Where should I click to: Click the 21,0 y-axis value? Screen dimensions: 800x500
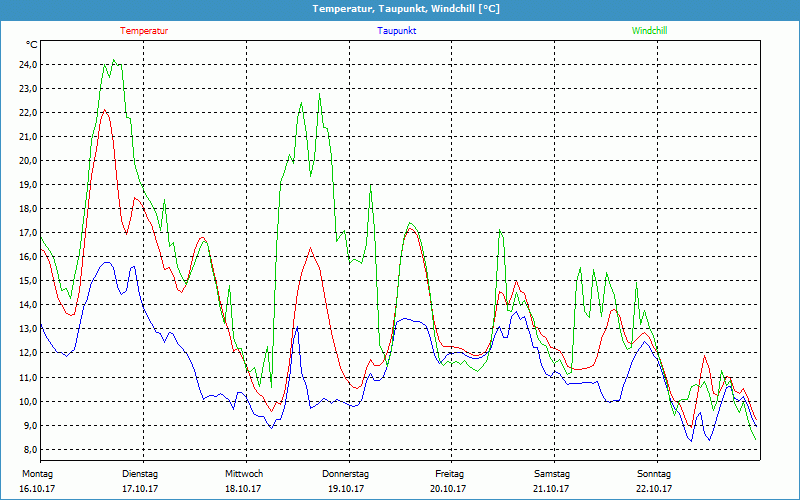(x=28, y=137)
